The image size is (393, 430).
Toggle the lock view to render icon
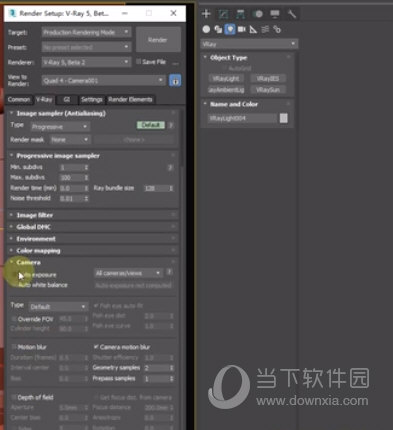point(175,80)
